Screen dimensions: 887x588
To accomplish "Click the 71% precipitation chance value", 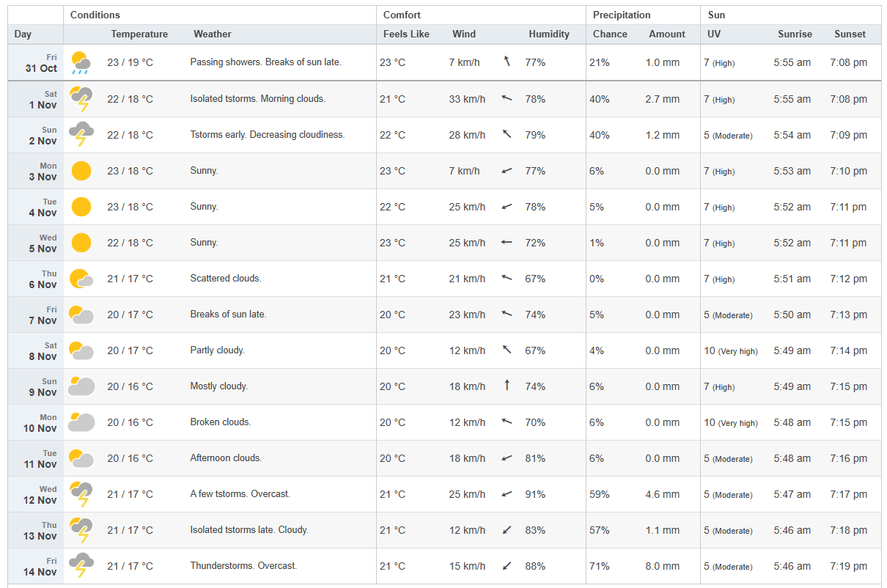I will [x=600, y=566].
